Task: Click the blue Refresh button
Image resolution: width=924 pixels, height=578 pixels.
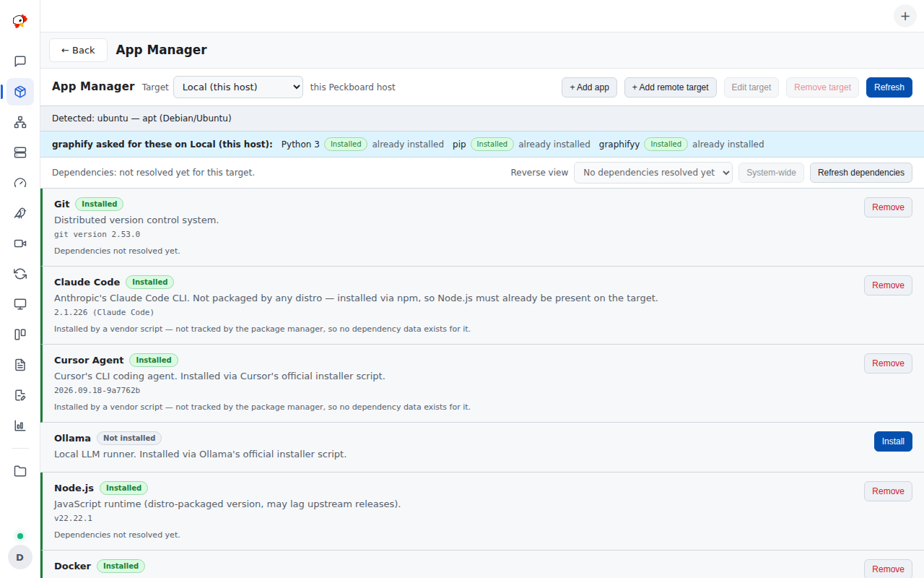Action: point(889,87)
